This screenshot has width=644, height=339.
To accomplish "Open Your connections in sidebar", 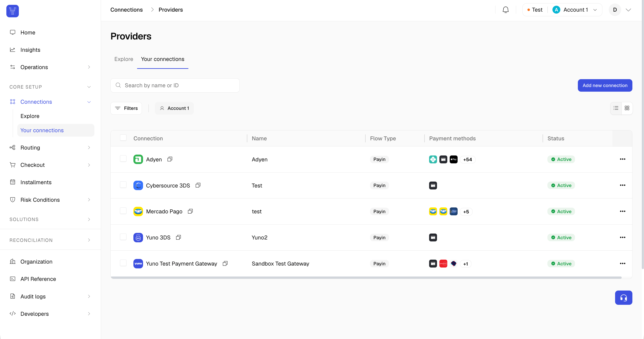I will (x=56, y=130).
